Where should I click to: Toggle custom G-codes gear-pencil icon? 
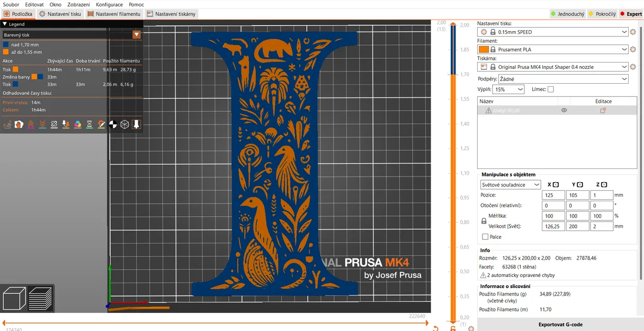point(101,124)
